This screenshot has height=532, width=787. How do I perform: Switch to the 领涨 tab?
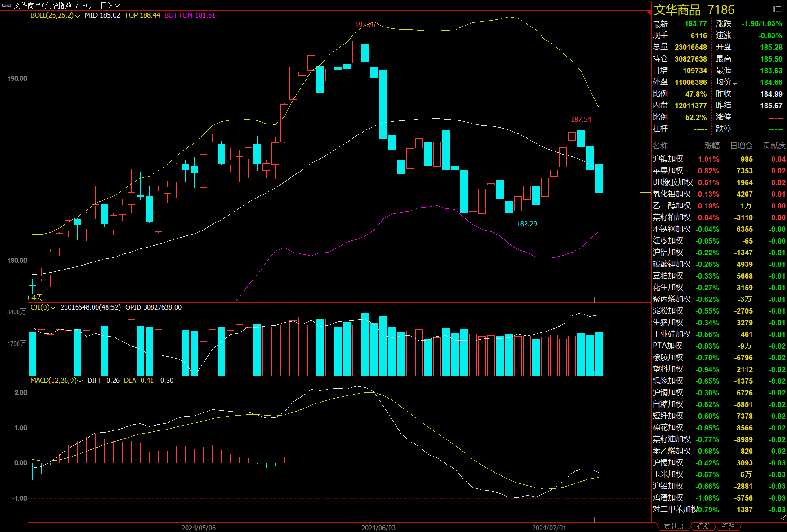[x=703, y=527]
